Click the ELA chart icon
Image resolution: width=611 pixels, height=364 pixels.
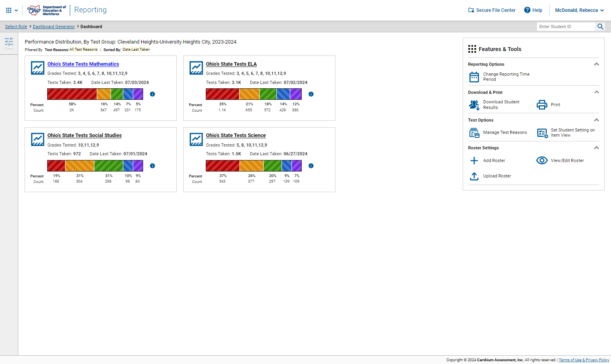(196, 68)
